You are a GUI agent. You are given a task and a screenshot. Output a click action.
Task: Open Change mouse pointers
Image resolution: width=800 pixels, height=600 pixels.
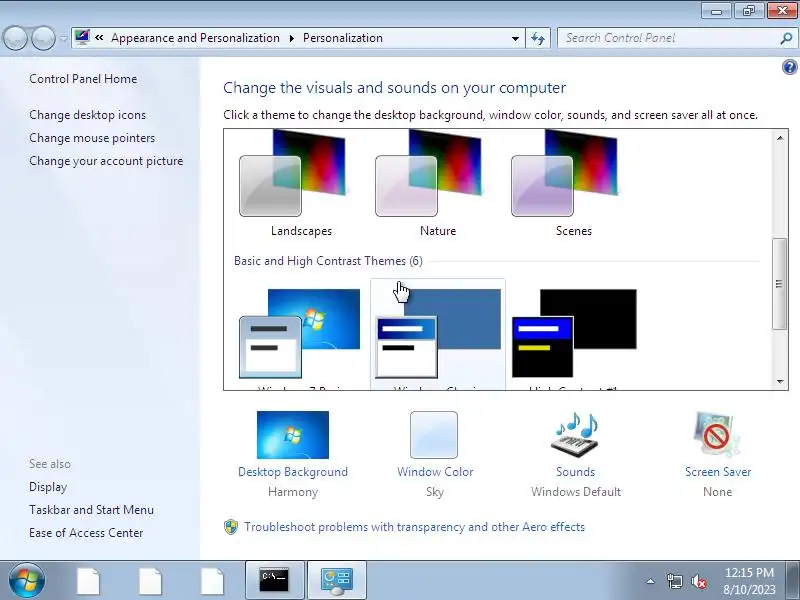click(x=92, y=138)
